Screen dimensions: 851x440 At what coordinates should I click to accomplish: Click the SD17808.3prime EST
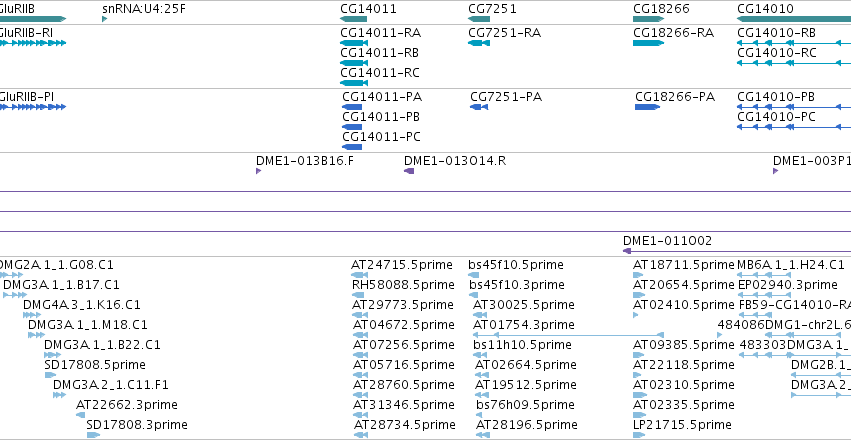click(x=93, y=435)
